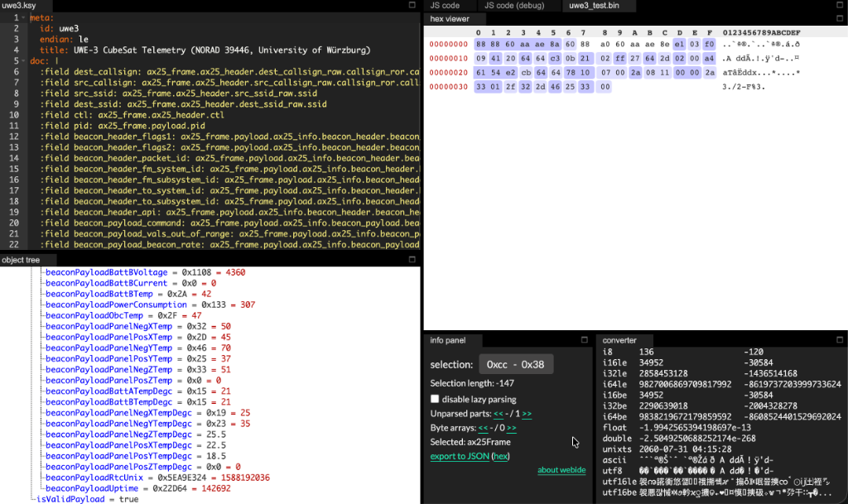The height and width of the screenshot is (504, 848).
Task: Maximize the hex viewer panel
Action: [840, 18]
